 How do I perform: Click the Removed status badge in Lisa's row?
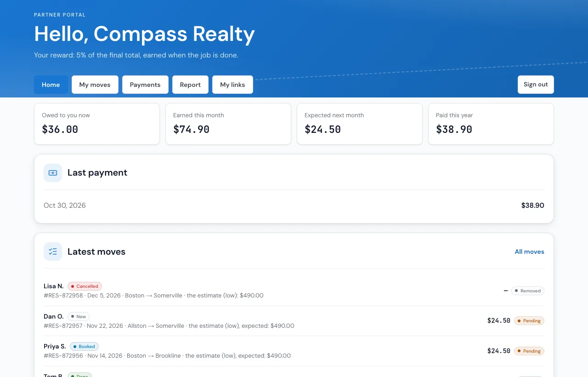(x=528, y=291)
